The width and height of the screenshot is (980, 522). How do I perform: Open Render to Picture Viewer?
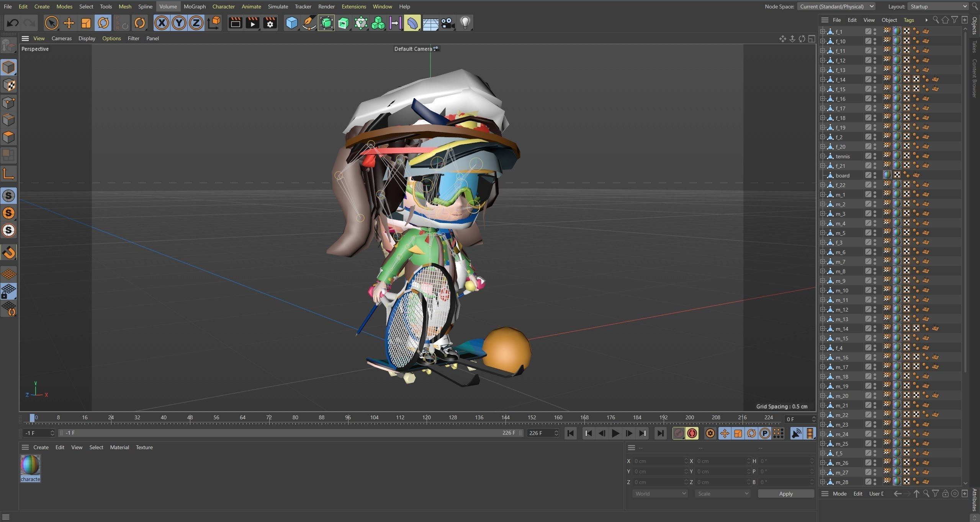click(252, 23)
